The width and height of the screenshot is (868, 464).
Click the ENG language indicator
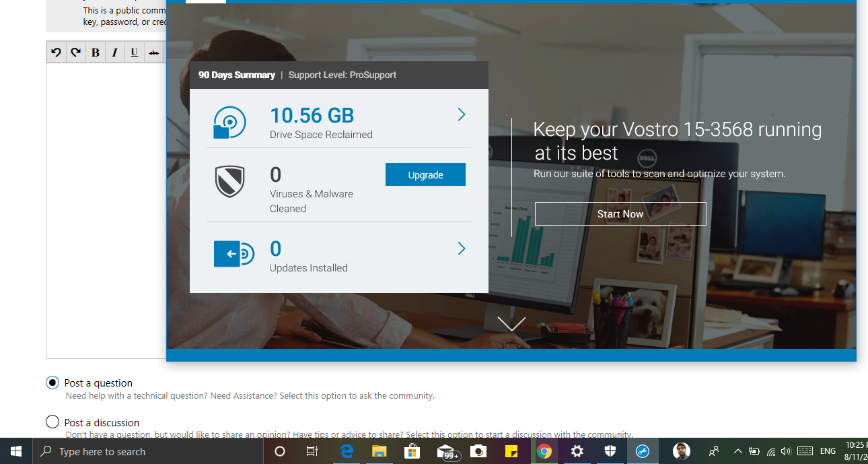(x=828, y=451)
